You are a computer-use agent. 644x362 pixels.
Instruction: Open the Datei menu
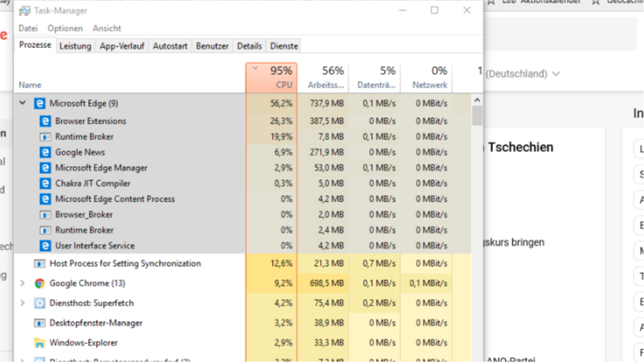(28, 28)
